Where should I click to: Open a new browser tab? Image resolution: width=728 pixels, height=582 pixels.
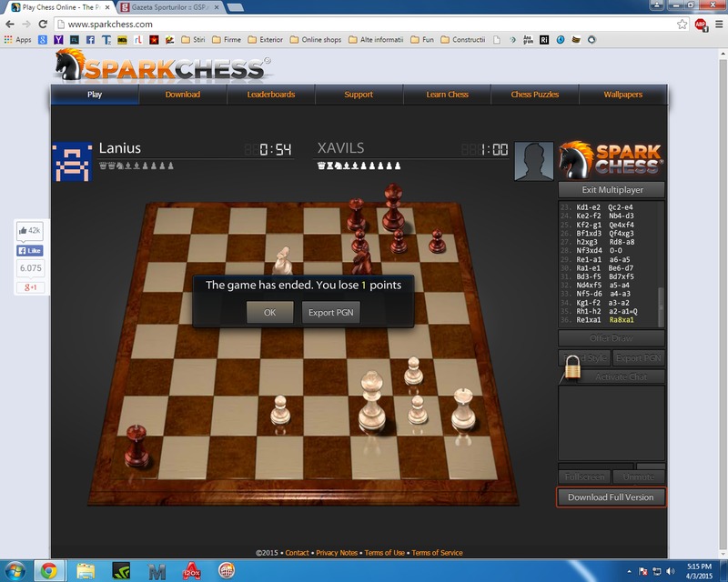(236, 7)
